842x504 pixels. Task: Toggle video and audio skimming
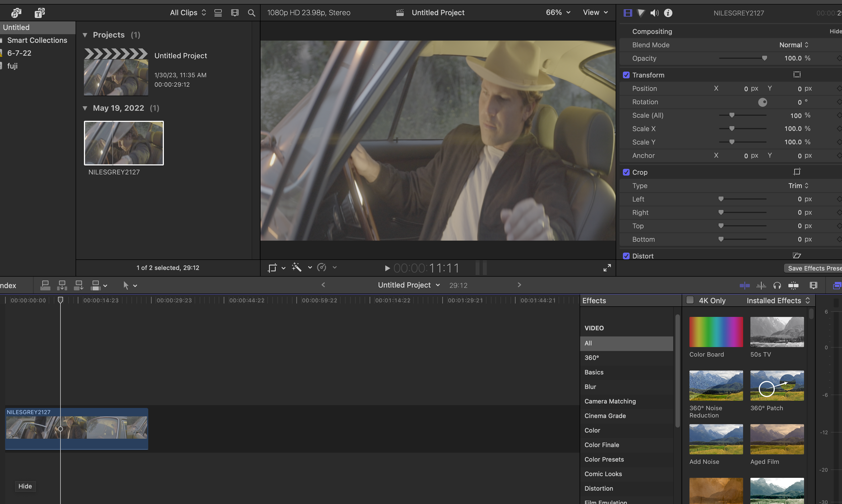click(744, 286)
